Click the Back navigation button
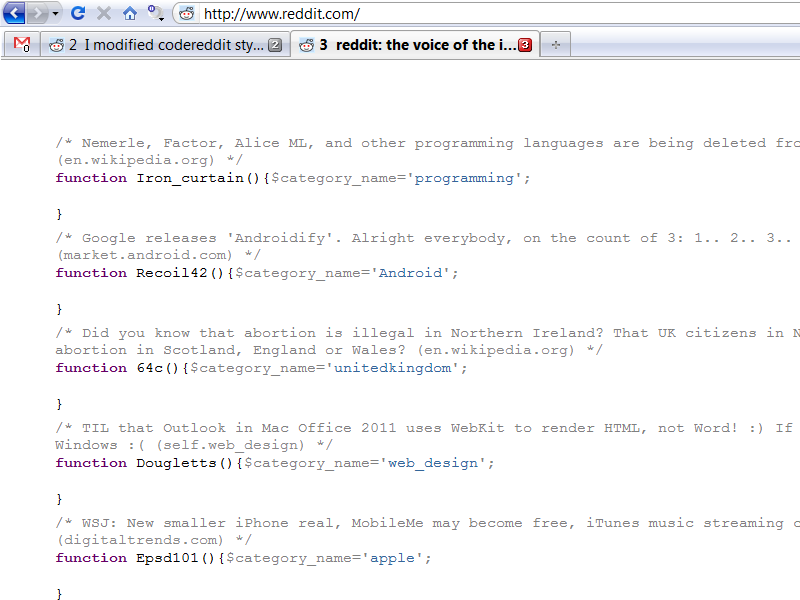The width and height of the screenshot is (800, 600). (16, 15)
